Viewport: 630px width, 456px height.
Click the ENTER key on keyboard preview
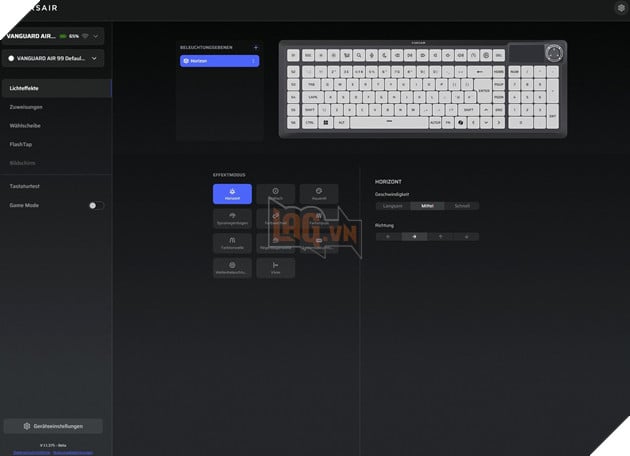[x=484, y=90]
